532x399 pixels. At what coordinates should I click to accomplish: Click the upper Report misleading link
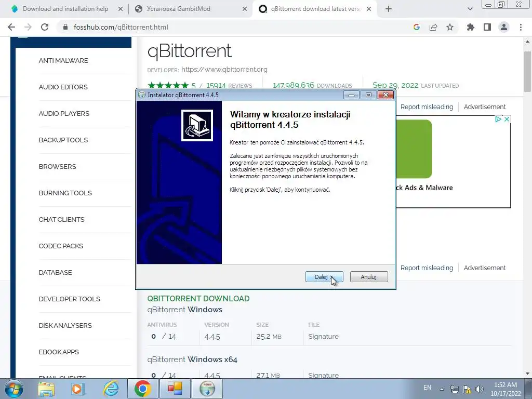click(x=427, y=107)
